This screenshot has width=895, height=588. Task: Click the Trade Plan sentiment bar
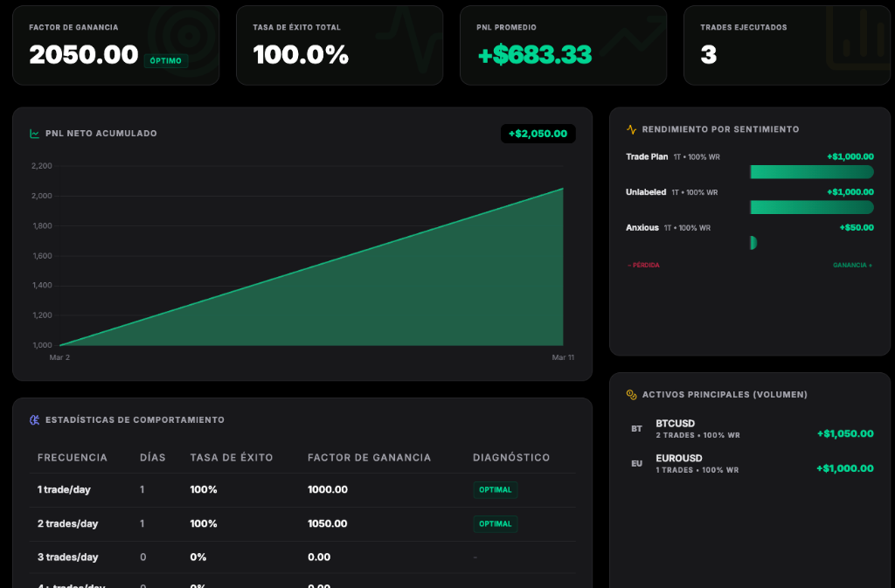(x=811, y=171)
